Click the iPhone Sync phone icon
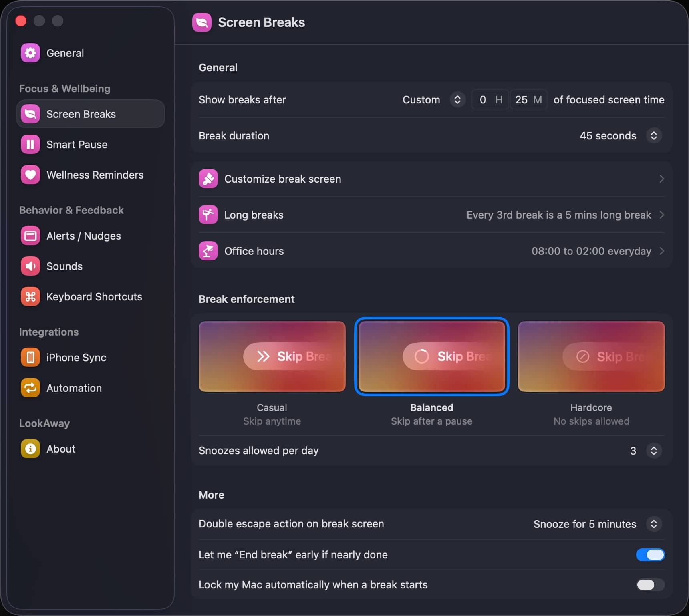 (30, 357)
